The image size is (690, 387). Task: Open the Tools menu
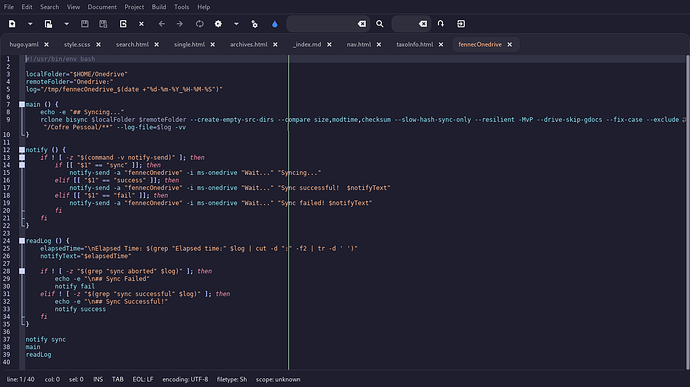181,7
